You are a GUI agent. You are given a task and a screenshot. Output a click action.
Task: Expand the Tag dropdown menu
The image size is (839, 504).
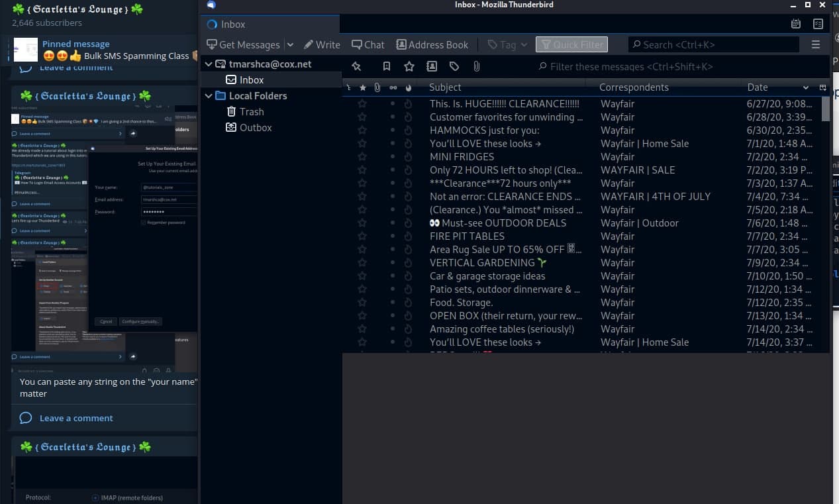[x=524, y=44]
